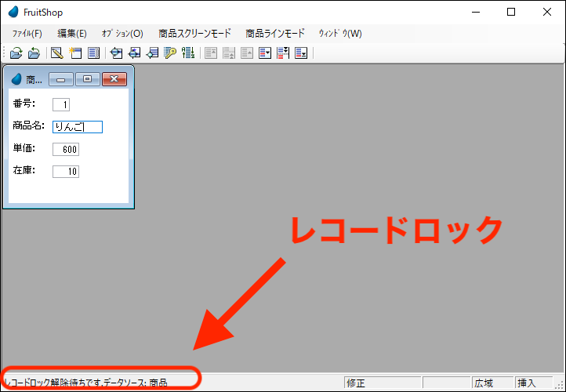Click the leftmost open-folder toolbar icon
This screenshot has width=566, height=392.
[16, 53]
